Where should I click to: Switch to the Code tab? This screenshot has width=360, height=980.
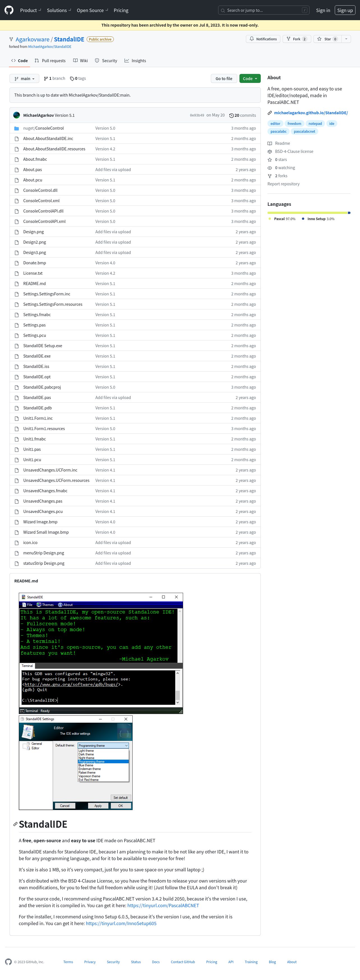(x=19, y=60)
